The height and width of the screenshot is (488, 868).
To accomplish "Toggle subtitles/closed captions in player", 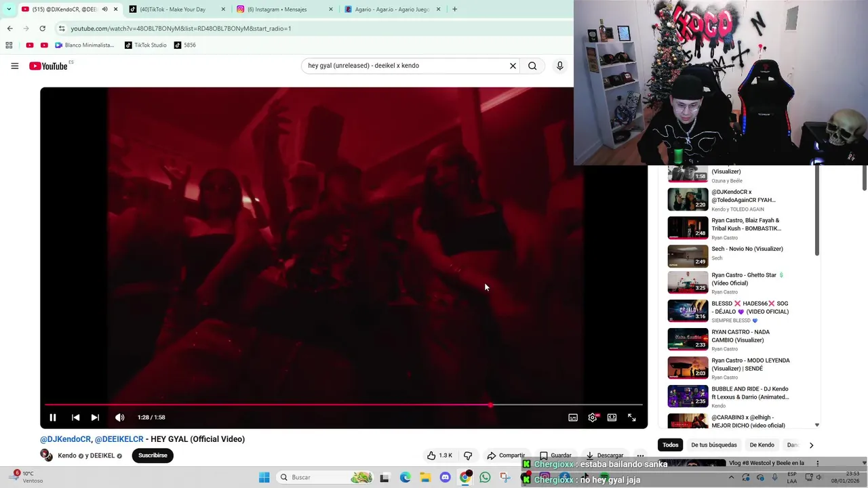I will click(x=573, y=418).
